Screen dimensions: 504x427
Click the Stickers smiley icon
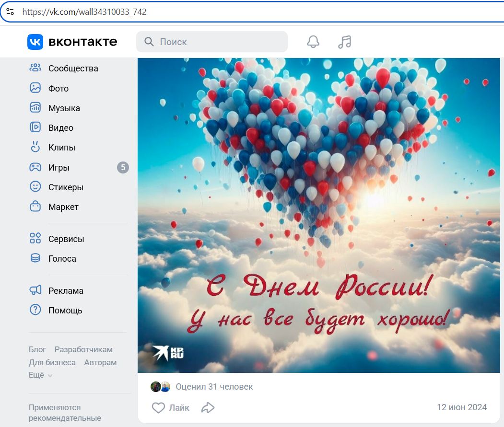pyautogui.click(x=35, y=186)
